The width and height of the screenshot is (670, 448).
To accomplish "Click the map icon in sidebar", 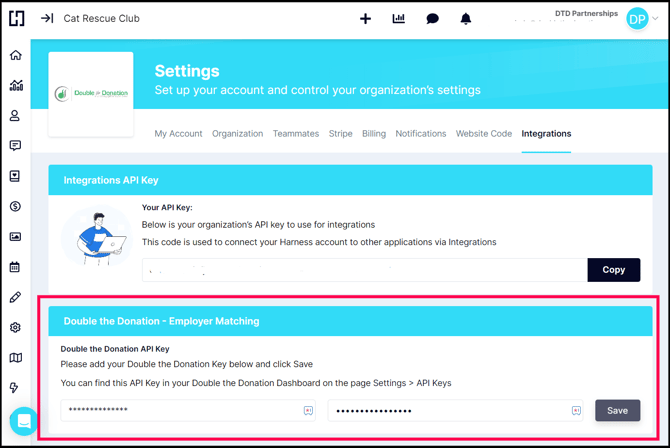I will 15,358.
